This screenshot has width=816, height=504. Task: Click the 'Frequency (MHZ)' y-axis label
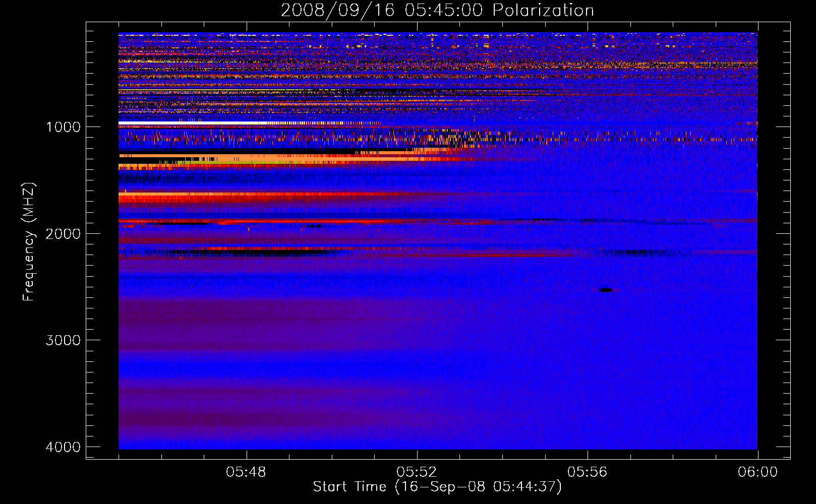[29, 242]
